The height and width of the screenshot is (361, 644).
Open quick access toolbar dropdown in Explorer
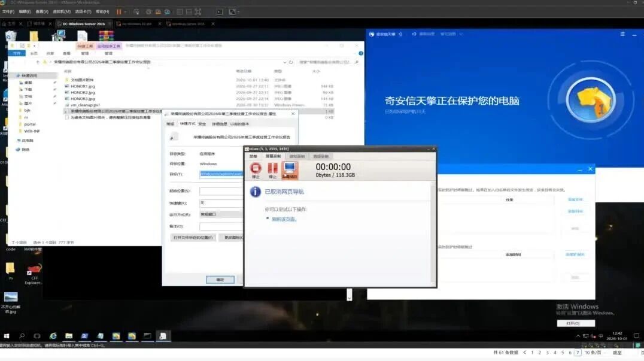35,45
